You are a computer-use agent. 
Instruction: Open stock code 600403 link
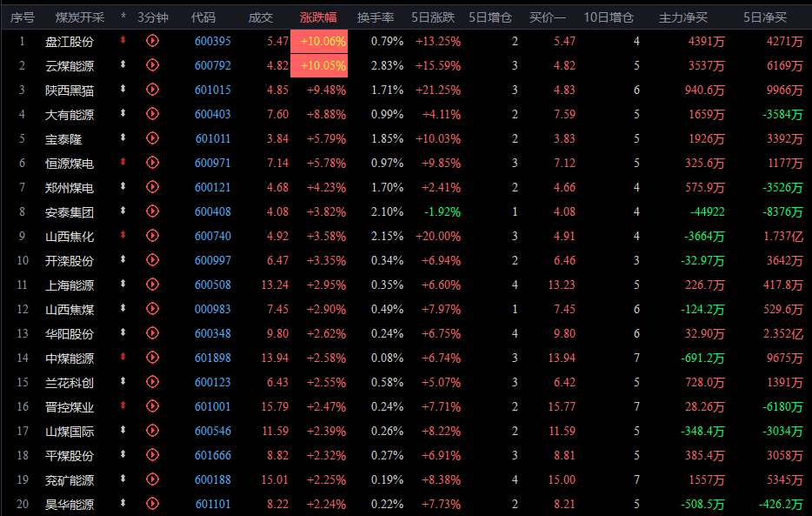(x=212, y=114)
